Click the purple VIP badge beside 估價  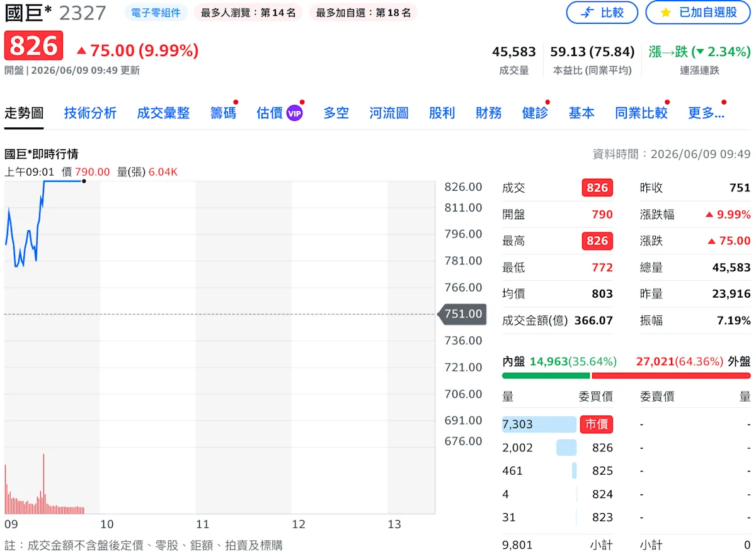tap(294, 113)
